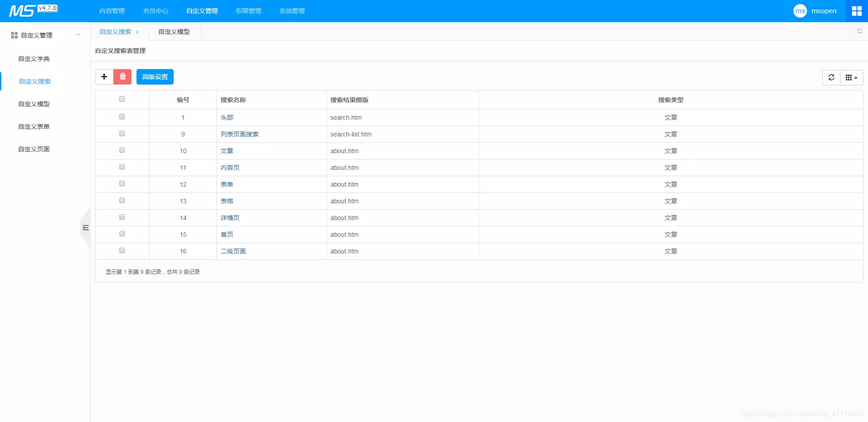The width and height of the screenshot is (868, 422).
Task: Open 会员中心 in top menu
Action: (156, 11)
